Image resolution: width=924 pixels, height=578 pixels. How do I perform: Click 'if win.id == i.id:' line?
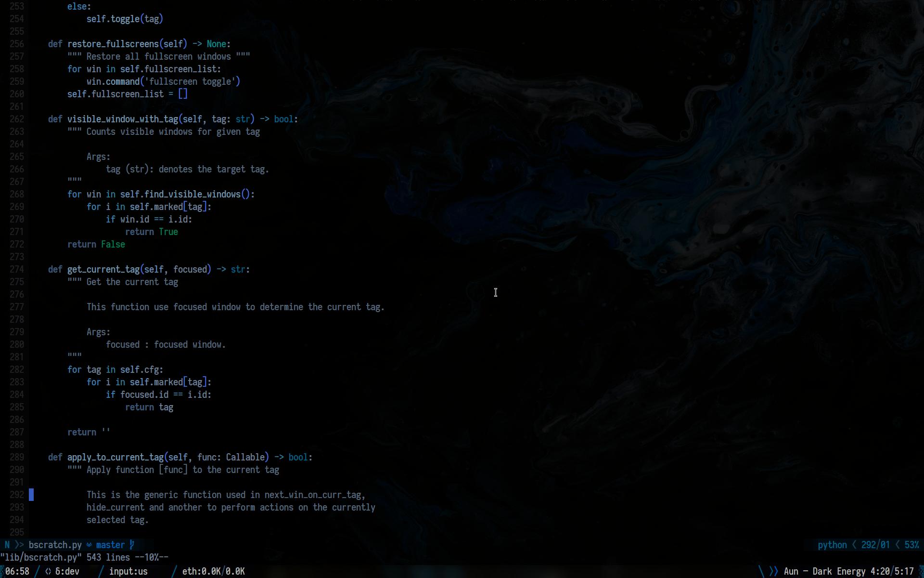point(149,219)
